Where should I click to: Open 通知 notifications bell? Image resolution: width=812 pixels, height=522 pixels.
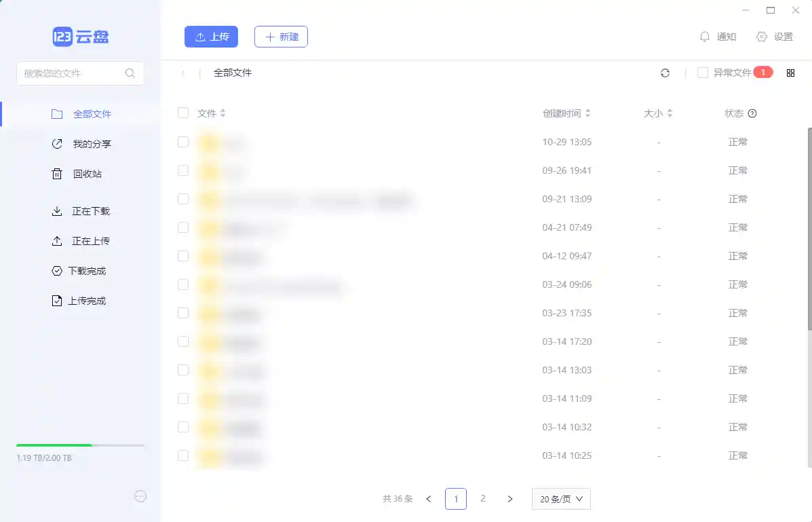click(x=718, y=37)
